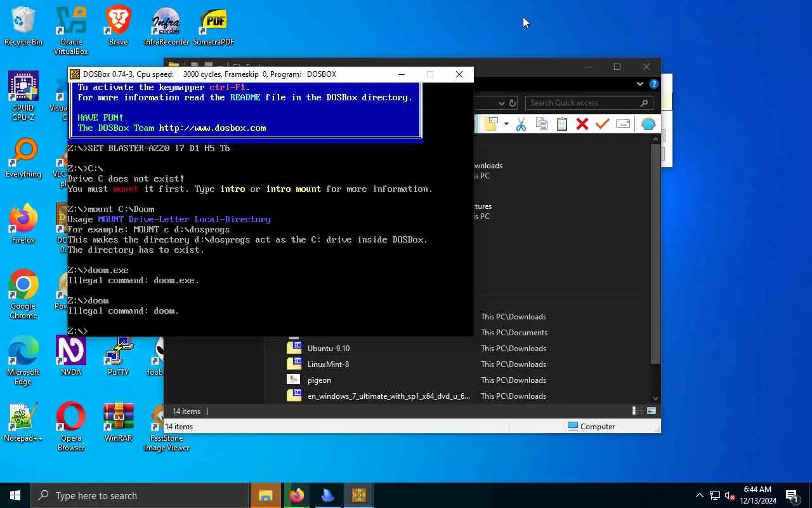The image size is (812, 508).
Task: Click the orange checkmark icon in File Explorer
Action: tap(602, 124)
